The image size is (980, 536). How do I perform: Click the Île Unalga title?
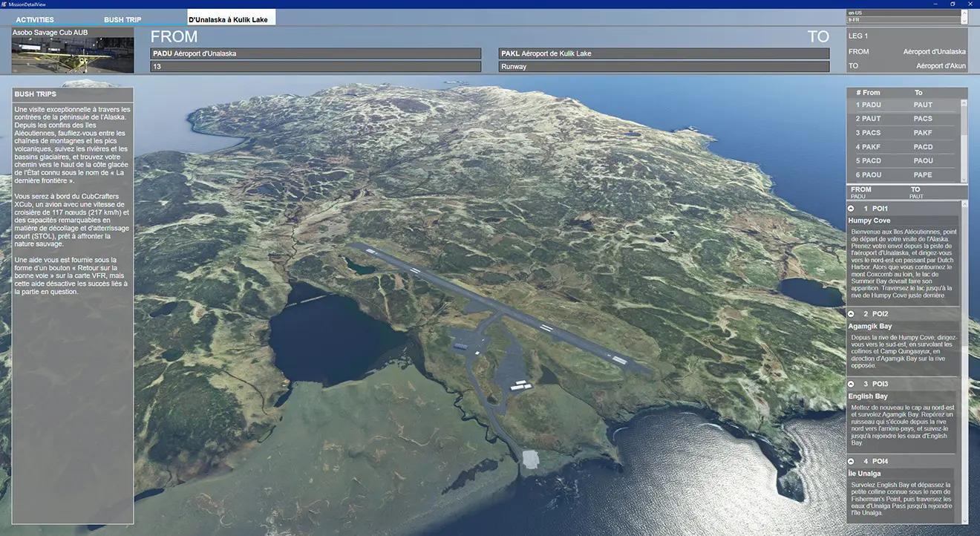865,473
